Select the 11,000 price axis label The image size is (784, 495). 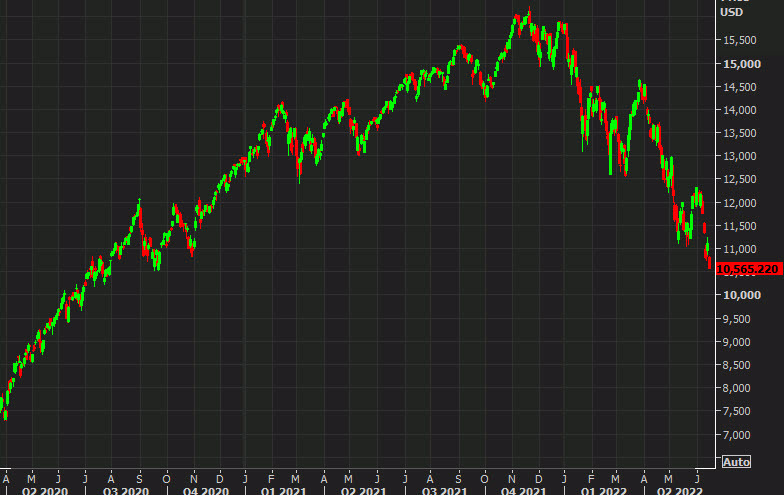click(x=740, y=249)
